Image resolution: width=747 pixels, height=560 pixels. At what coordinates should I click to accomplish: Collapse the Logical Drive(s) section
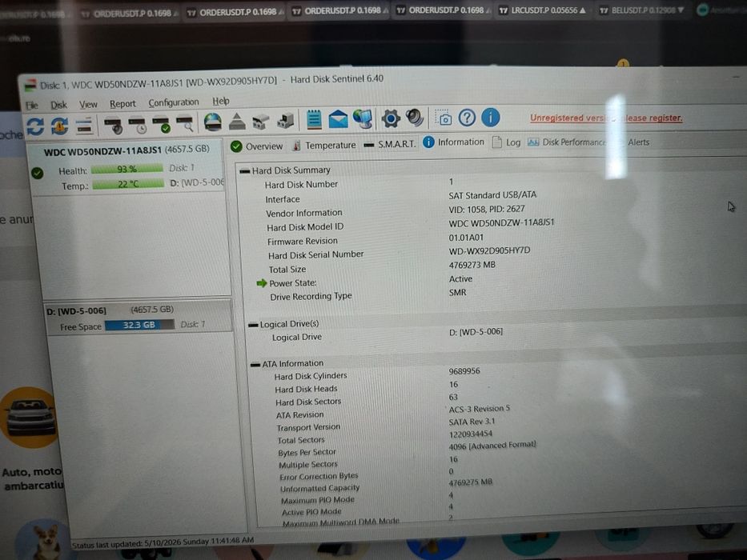(253, 325)
